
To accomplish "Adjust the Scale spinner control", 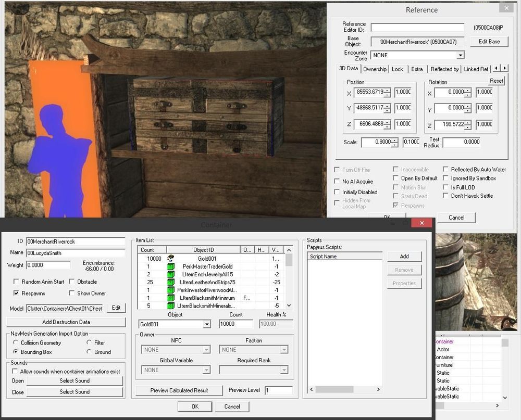I will pyautogui.click(x=394, y=142).
